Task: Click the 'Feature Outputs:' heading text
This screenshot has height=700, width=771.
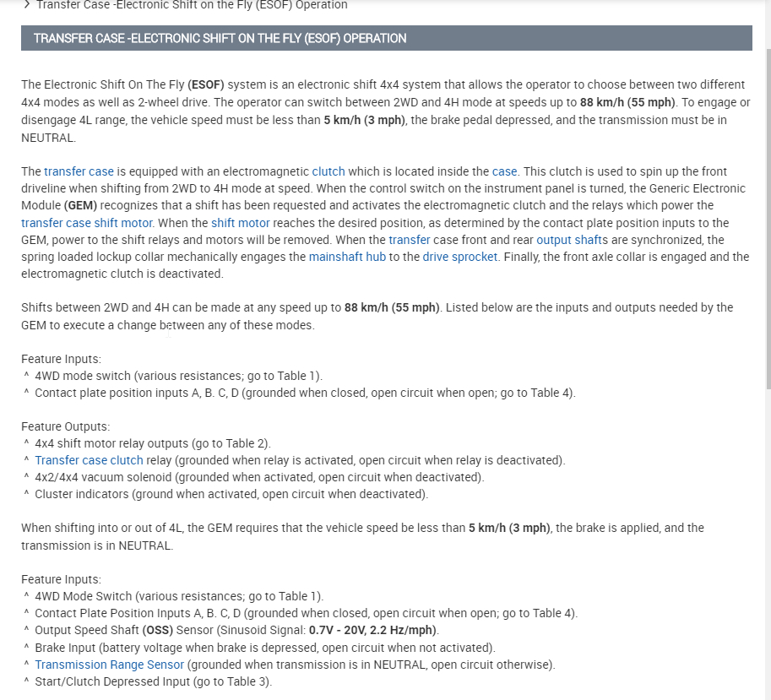Action: pyautogui.click(x=66, y=426)
